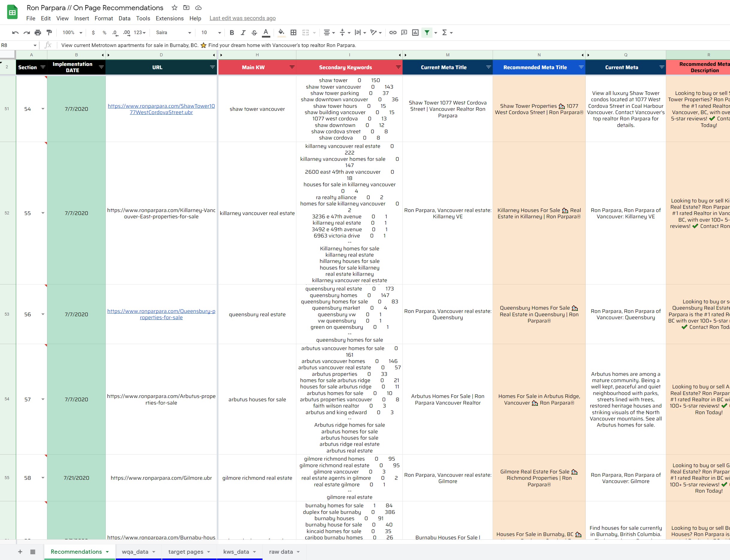The width and height of the screenshot is (730, 560).
Task: Open horizontal align options
Action: pos(329,32)
